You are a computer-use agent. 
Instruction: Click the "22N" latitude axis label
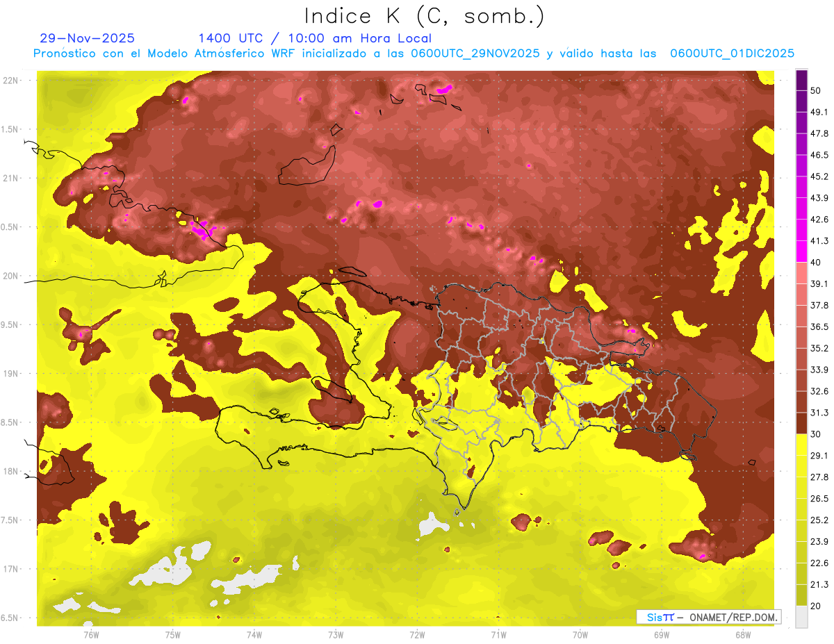tap(10, 81)
